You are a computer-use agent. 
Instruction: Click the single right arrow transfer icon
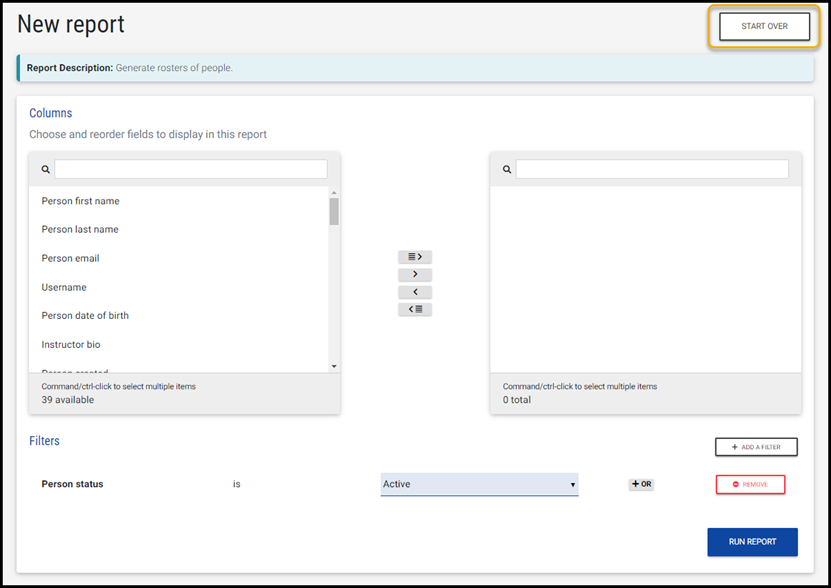(414, 274)
